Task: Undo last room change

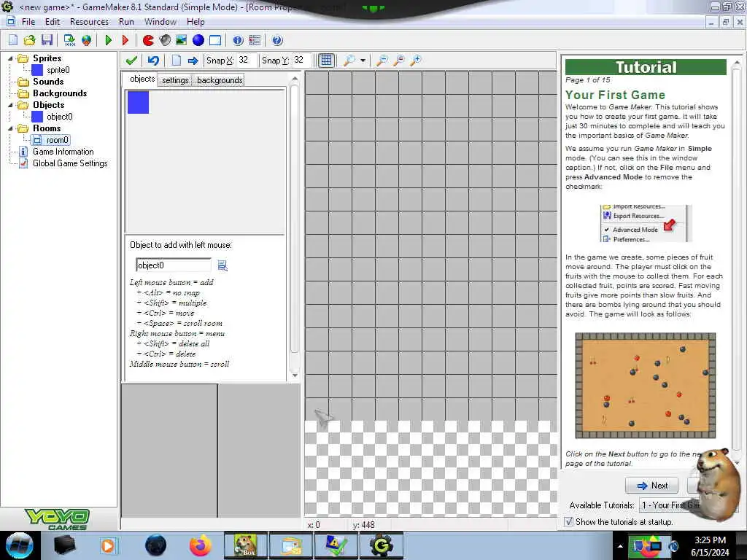Action: [x=153, y=61]
